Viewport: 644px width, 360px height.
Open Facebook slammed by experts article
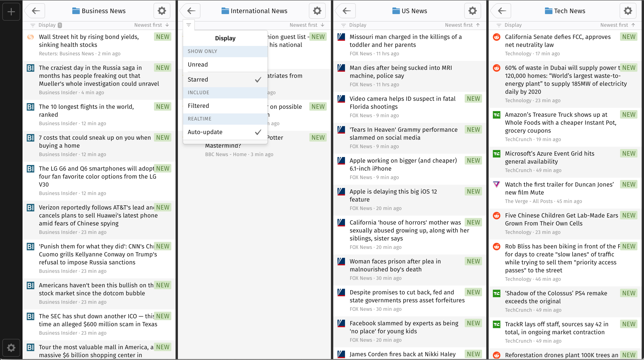pos(410,332)
